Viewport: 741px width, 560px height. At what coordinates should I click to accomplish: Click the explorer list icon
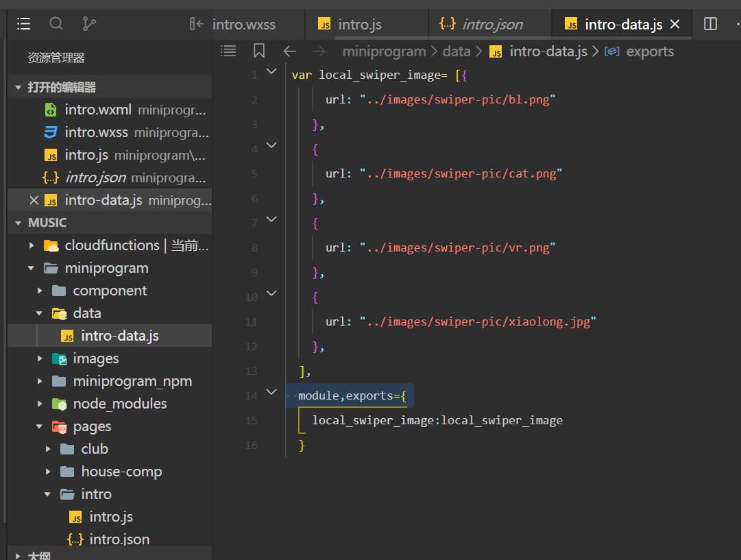pos(23,24)
